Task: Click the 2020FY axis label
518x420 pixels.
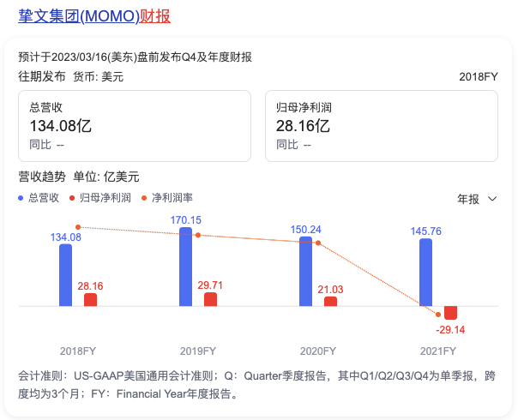Action: coord(318,351)
